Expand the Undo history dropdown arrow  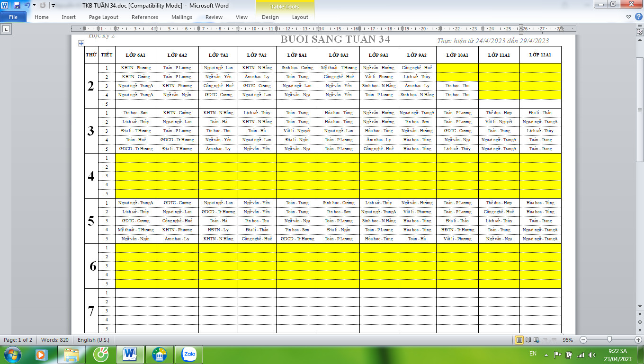click(34, 6)
